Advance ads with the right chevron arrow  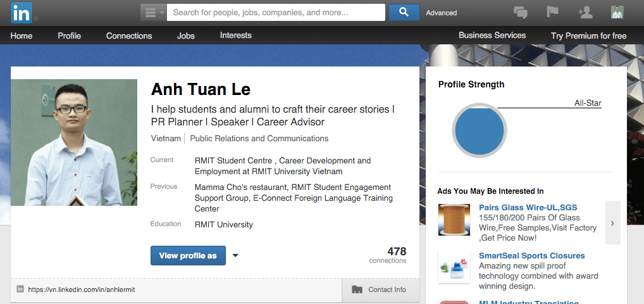(x=612, y=223)
